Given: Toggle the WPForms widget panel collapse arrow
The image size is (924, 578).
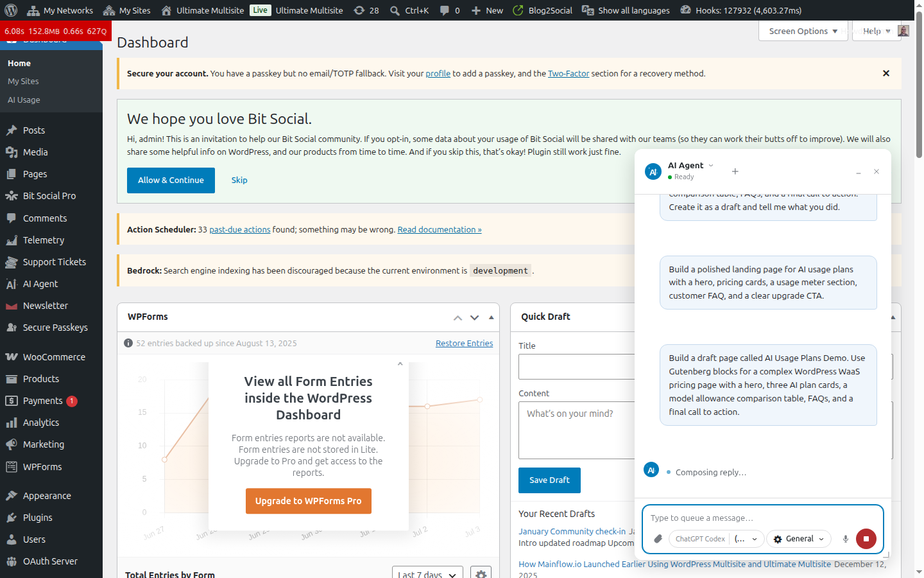Looking at the screenshot, I should point(492,317).
